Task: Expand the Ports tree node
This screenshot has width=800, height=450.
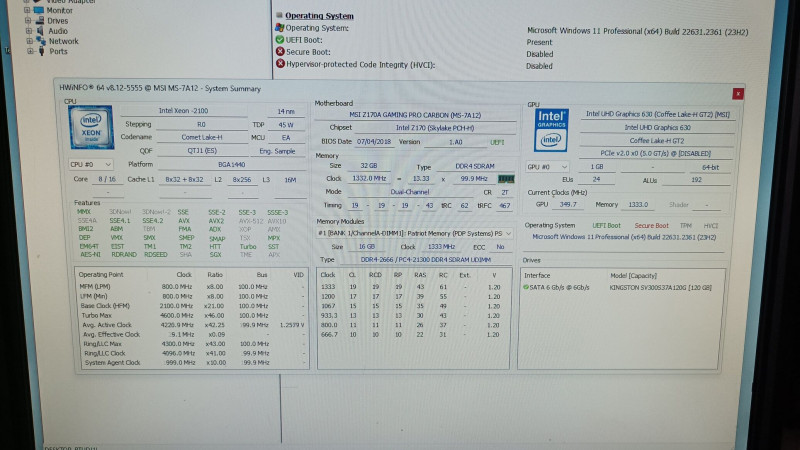Action: [31, 51]
